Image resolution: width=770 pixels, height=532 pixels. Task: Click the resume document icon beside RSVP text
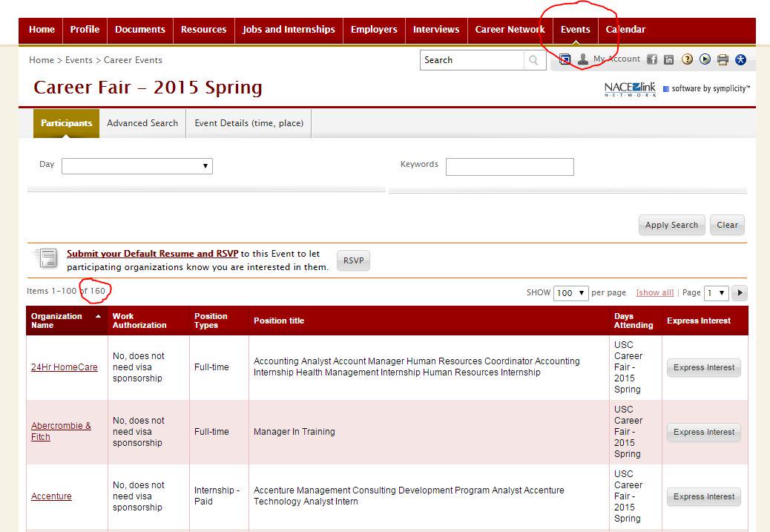(x=47, y=258)
